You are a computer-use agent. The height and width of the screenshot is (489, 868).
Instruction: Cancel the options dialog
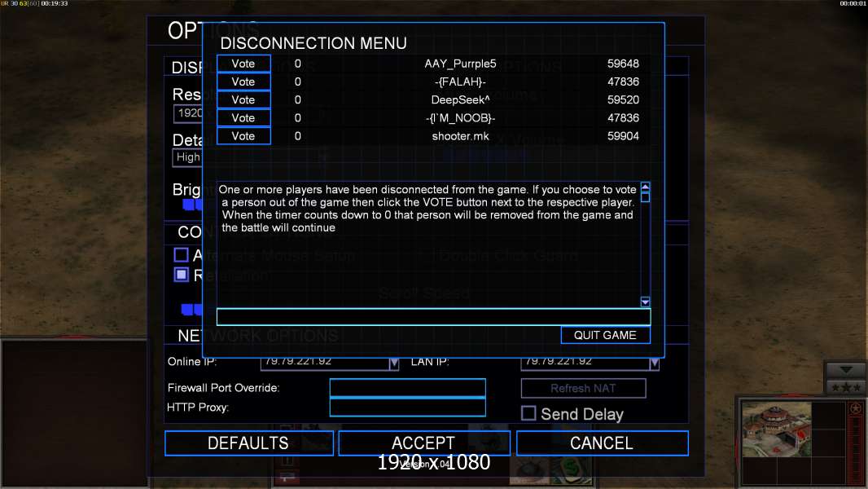(x=602, y=443)
